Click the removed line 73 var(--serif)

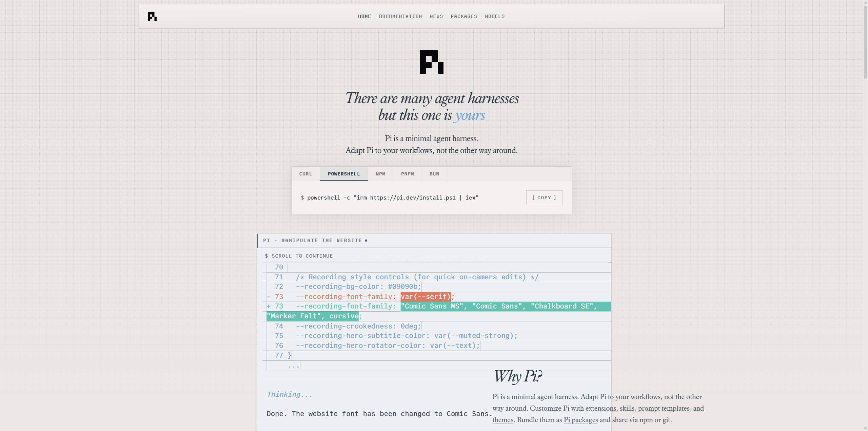(426, 297)
